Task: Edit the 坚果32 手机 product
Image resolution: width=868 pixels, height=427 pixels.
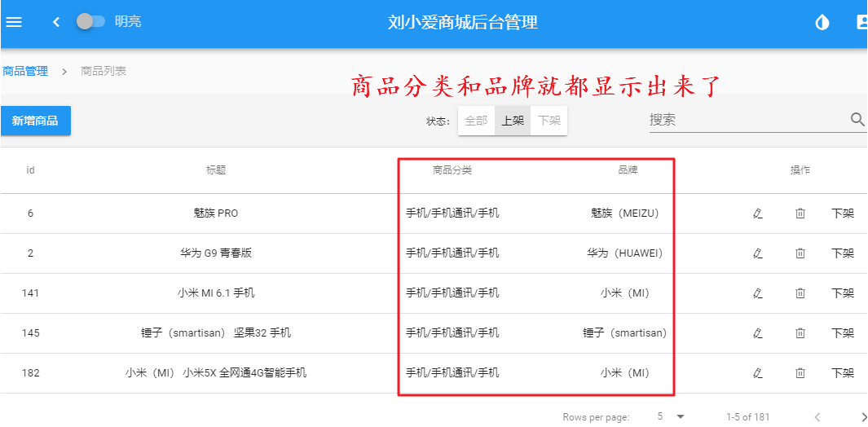Action: pos(758,332)
